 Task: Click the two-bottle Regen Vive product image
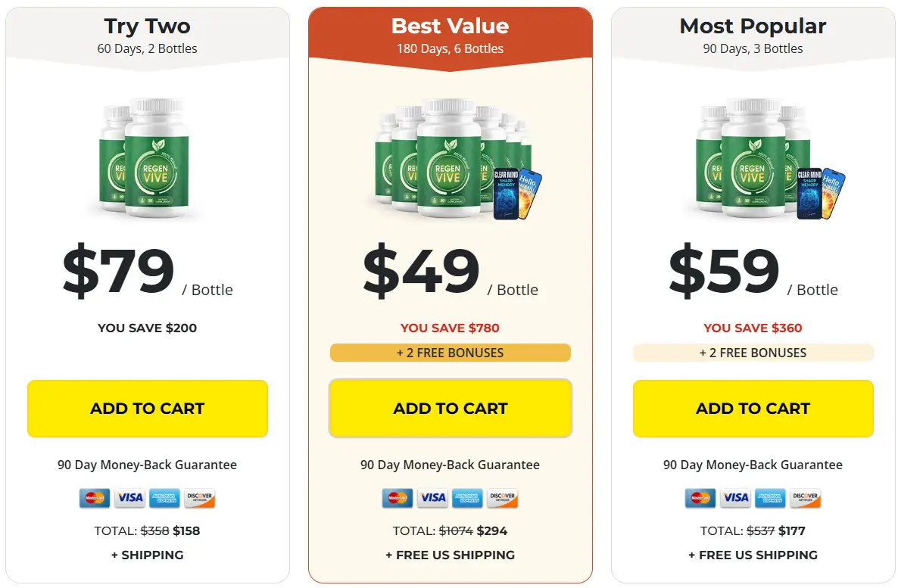146,159
